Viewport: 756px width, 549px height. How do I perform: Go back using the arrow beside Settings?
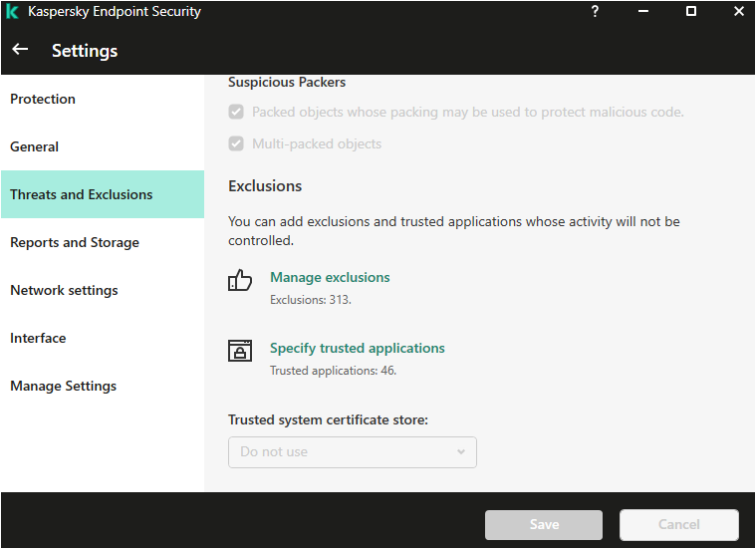click(x=20, y=49)
